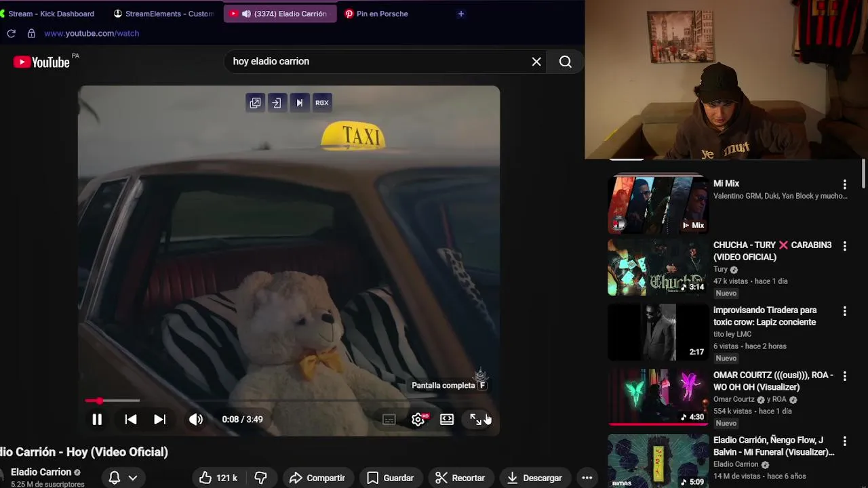Image resolution: width=868 pixels, height=488 pixels.
Task: Click tito ley LMC channel name
Action: (732, 334)
